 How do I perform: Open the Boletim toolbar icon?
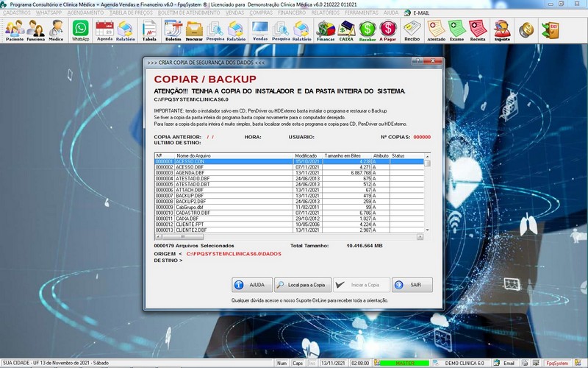(173, 30)
